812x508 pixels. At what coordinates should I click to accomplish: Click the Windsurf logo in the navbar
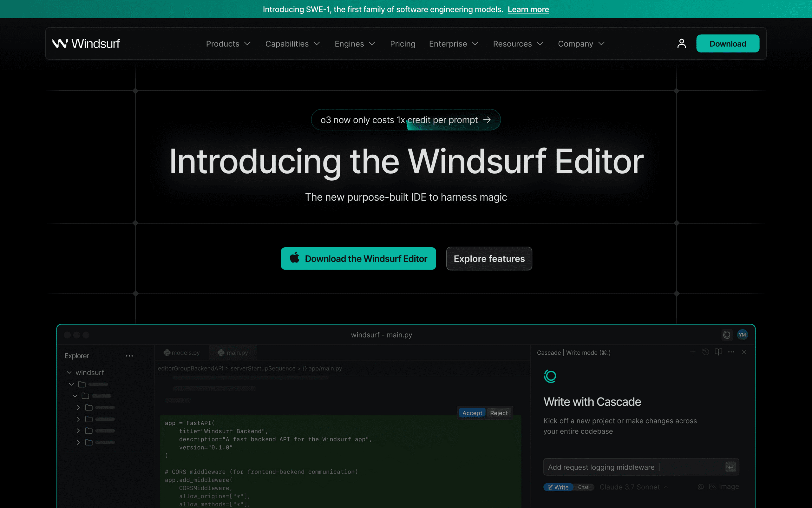tap(86, 43)
